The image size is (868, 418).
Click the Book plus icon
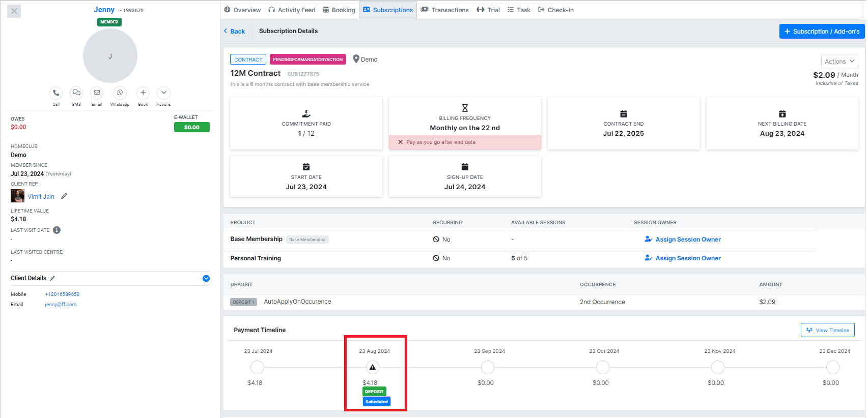pos(143,93)
